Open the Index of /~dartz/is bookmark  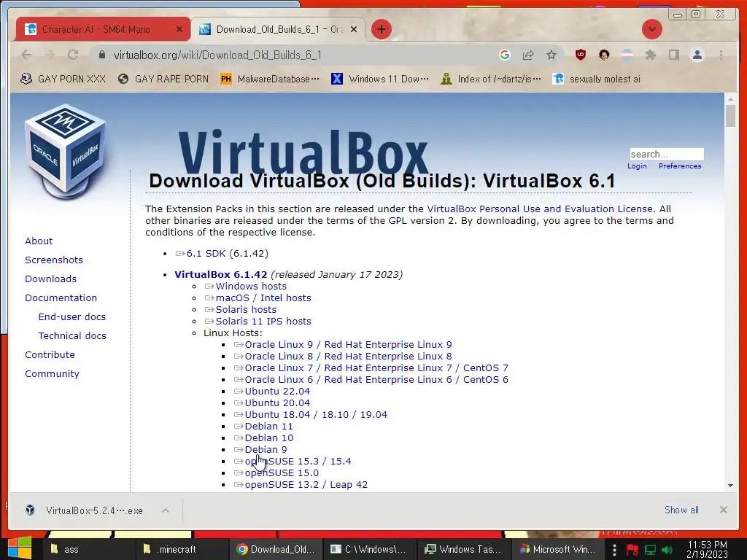(491, 79)
